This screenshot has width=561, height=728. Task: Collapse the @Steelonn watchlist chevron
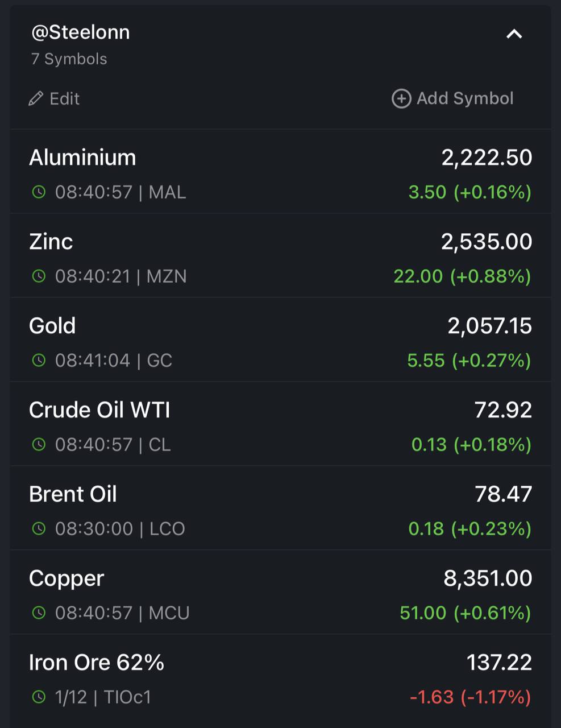coord(514,34)
